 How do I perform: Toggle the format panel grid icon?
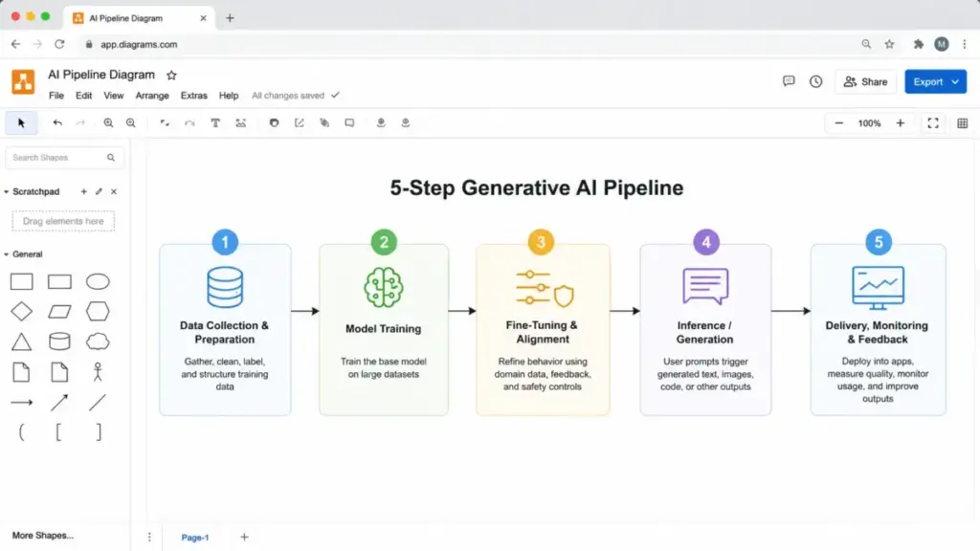pos(963,123)
